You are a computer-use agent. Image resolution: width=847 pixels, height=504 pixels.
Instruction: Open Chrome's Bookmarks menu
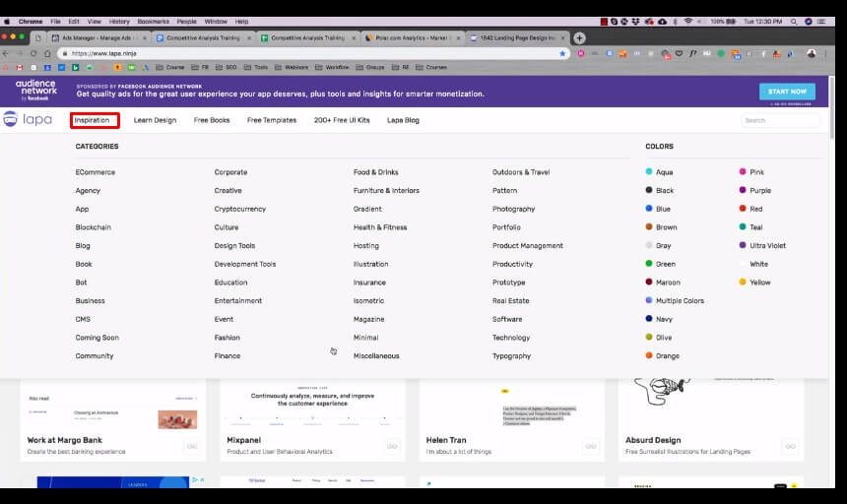pyautogui.click(x=153, y=22)
